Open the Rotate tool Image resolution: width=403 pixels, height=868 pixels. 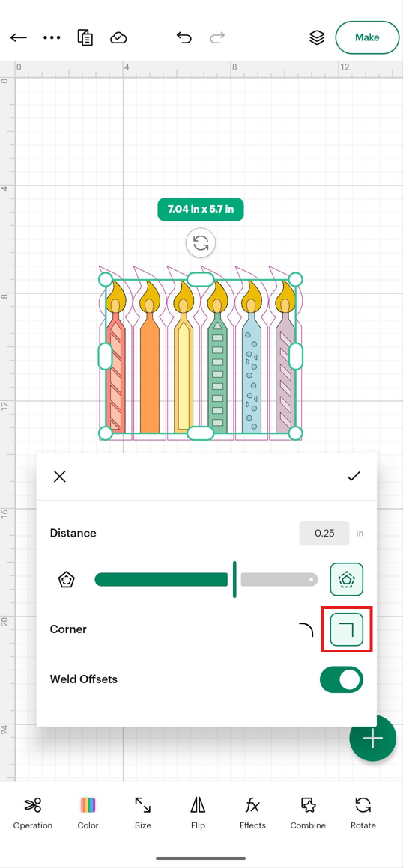pyautogui.click(x=363, y=813)
